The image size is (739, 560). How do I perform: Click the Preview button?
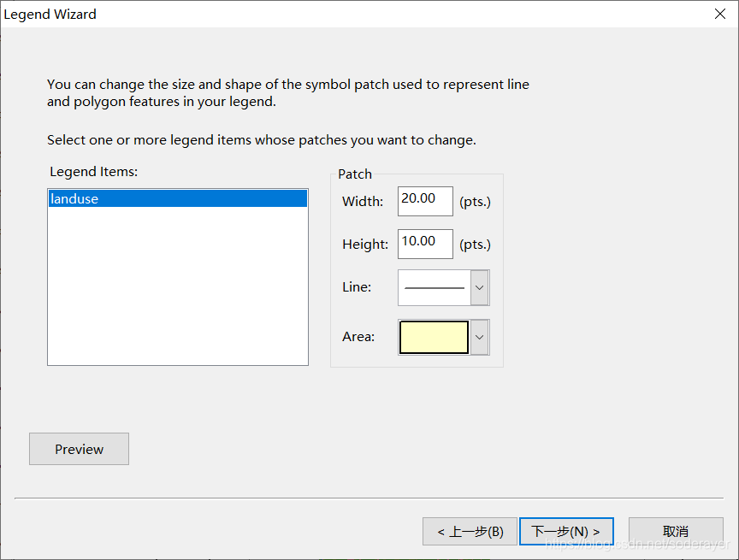(80, 449)
